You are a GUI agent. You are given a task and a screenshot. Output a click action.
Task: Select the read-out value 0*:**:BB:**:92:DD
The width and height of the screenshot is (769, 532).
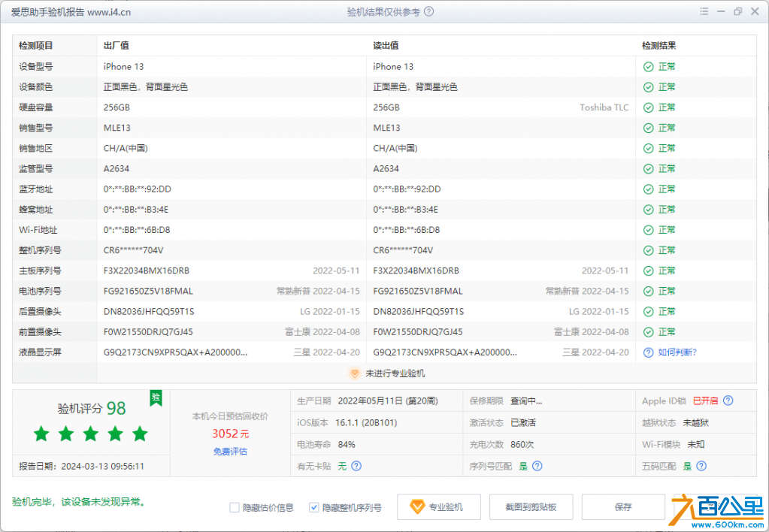click(407, 189)
